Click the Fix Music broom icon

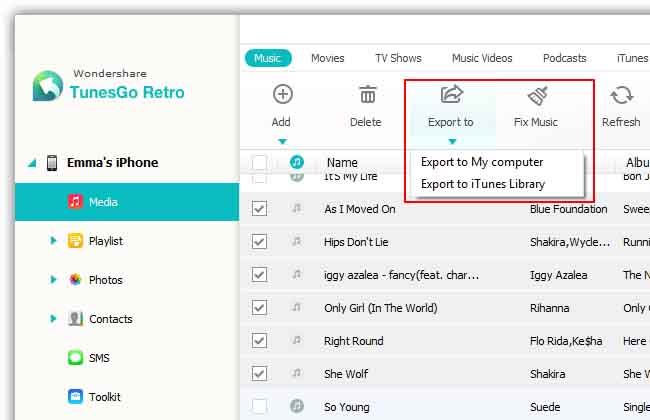(x=538, y=95)
